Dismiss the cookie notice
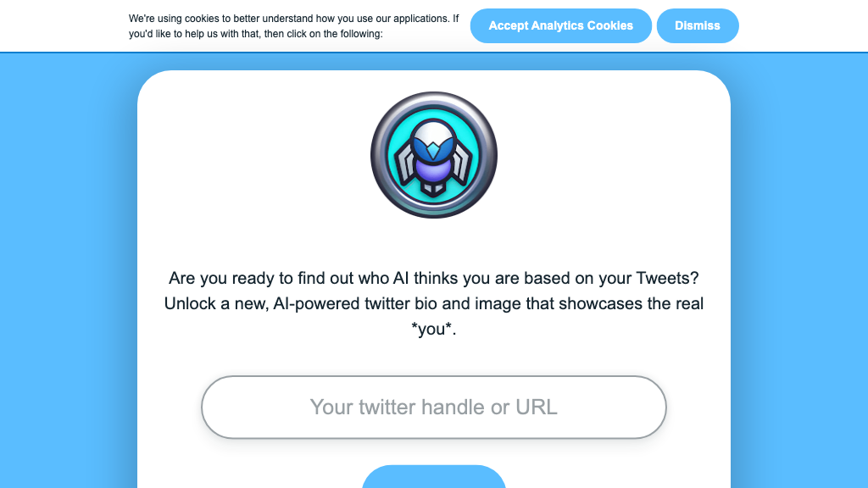The width and height of the screenshot is (868, 488). tap(697, 25)
